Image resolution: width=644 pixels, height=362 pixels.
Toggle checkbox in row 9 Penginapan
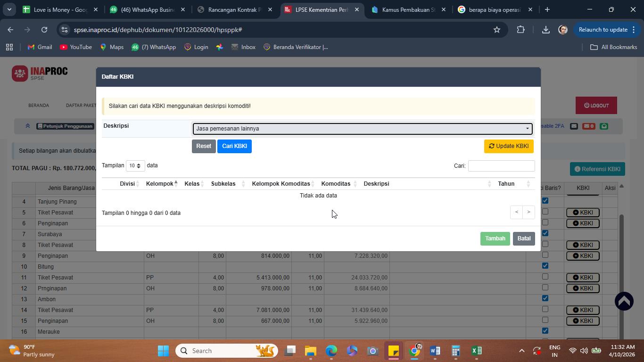click(545, 255)
